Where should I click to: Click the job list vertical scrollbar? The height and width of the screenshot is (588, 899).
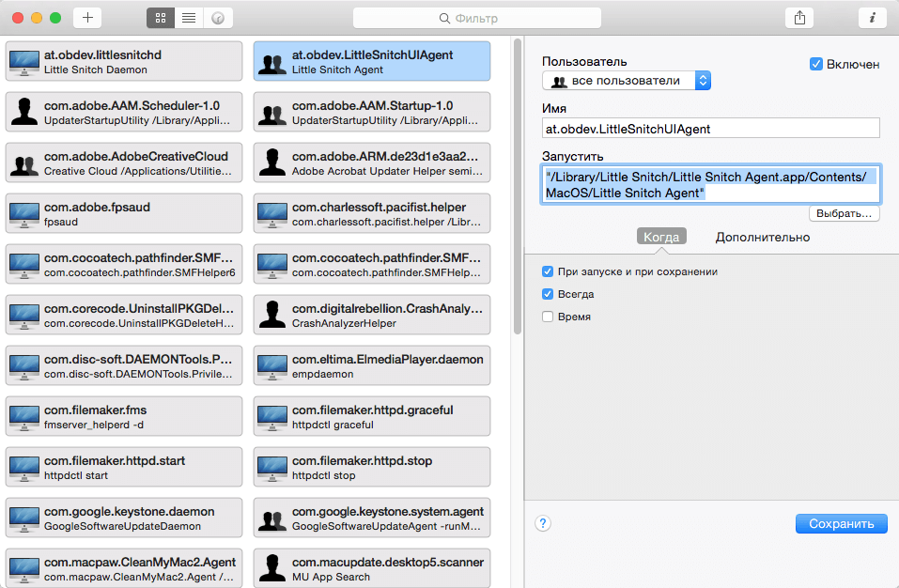tap(518, 186)
